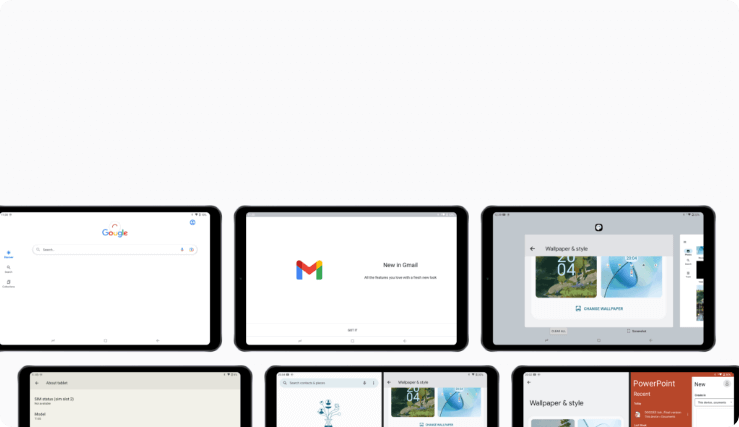Select the forest lock screen wallpaper preview
The height and width of the screenshot is (427, 739).
click(x=566, y=277)
